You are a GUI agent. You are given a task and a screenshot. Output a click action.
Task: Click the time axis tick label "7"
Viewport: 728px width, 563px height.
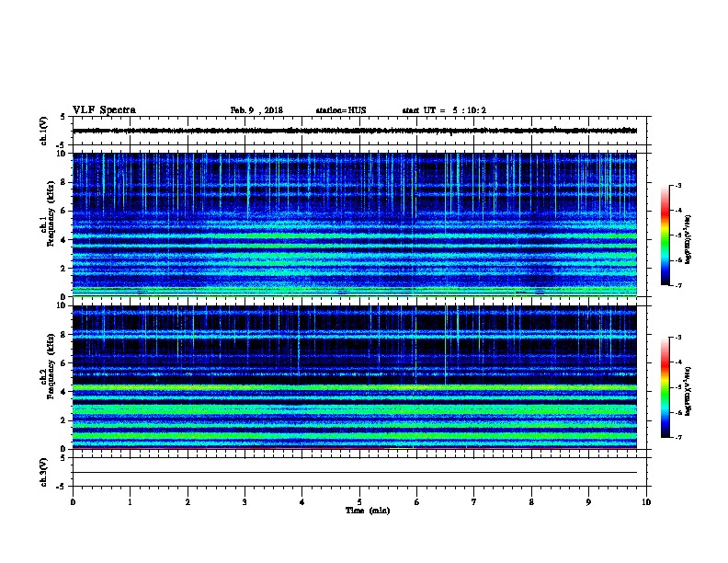pos(474,501)
